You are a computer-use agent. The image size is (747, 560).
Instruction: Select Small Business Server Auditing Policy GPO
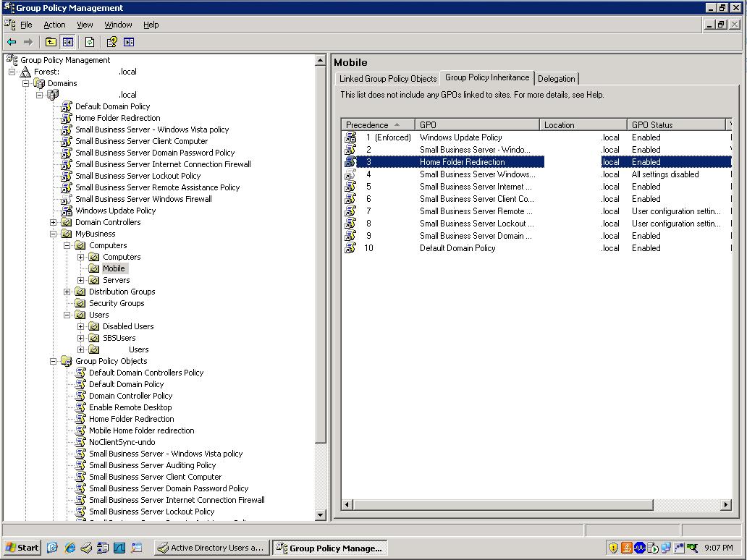pos(153,465)
